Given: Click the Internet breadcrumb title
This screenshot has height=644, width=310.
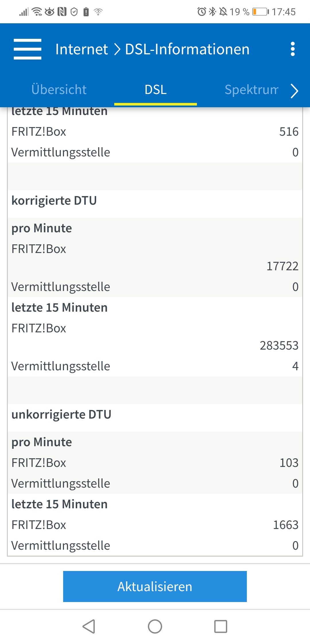Looking at the screenshot, I should click(x=82, y=49).
